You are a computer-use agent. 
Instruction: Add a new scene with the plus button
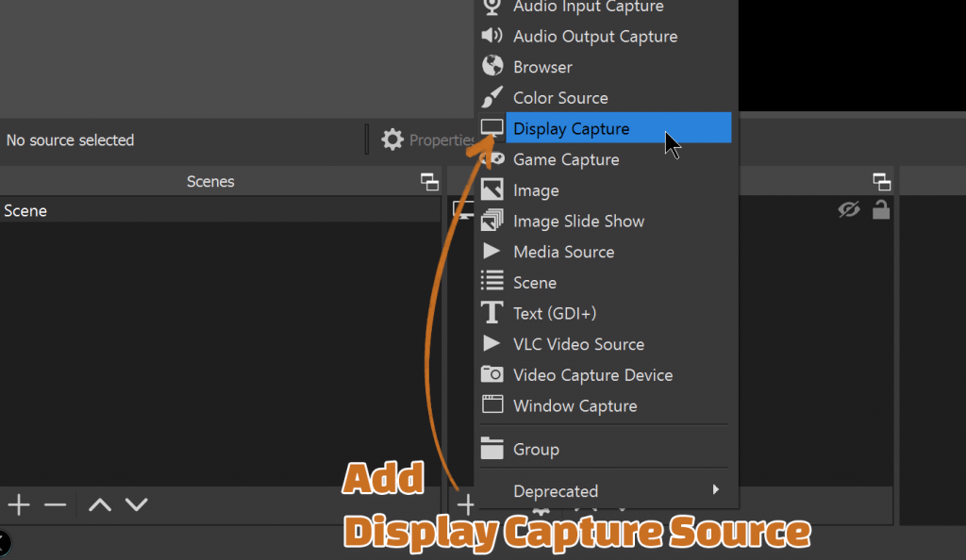coord(19,504)
